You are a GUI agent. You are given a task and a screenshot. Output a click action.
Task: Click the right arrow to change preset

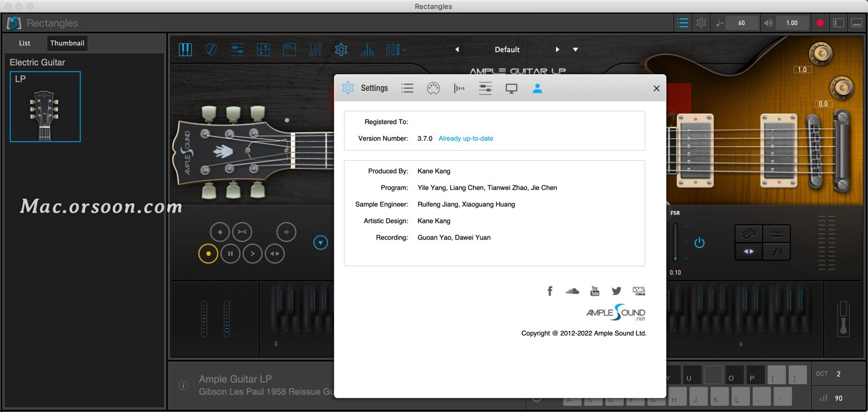[x=557, y=49]
